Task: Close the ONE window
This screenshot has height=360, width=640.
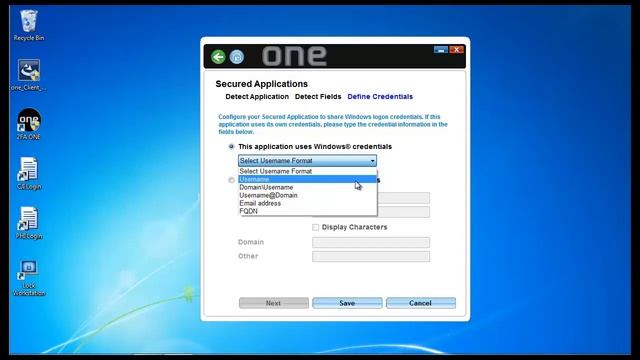Action: point(456,50)
